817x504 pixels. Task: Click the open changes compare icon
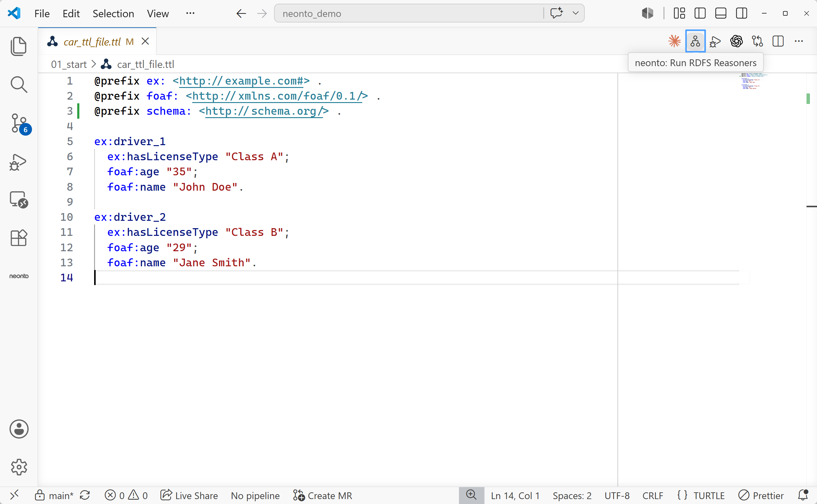757,41
